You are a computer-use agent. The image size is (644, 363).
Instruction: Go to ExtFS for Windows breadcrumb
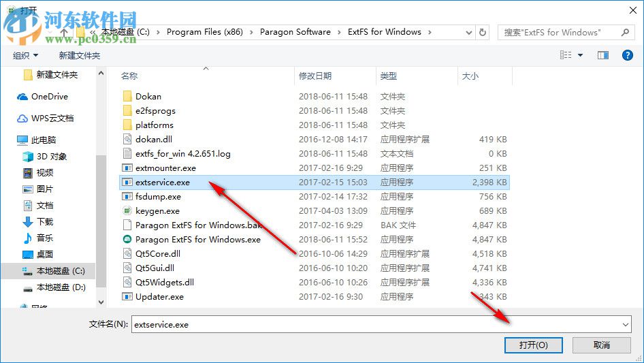[385, 32]
